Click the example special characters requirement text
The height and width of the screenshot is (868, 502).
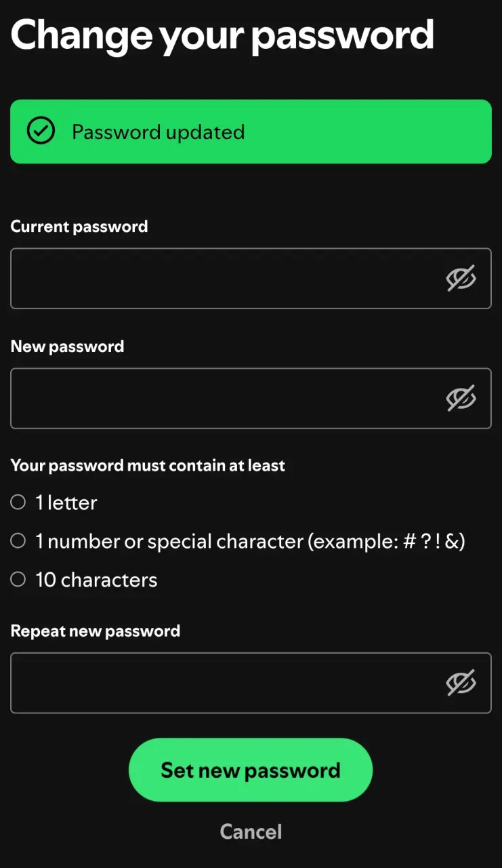251,541
